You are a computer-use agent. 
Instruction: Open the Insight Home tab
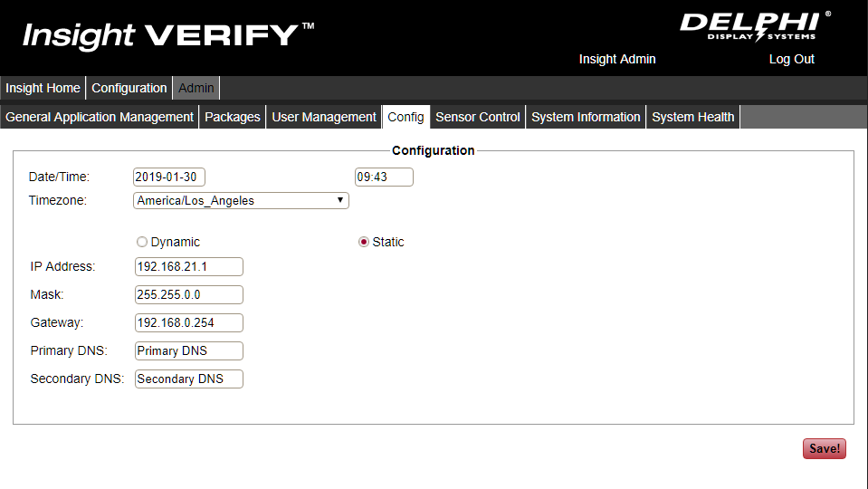(43, 88)
